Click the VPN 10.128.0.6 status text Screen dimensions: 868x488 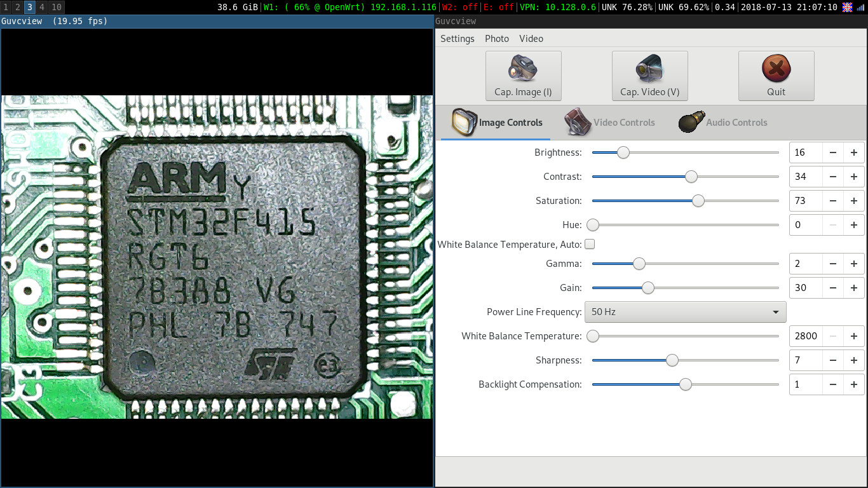coord(558,7)
